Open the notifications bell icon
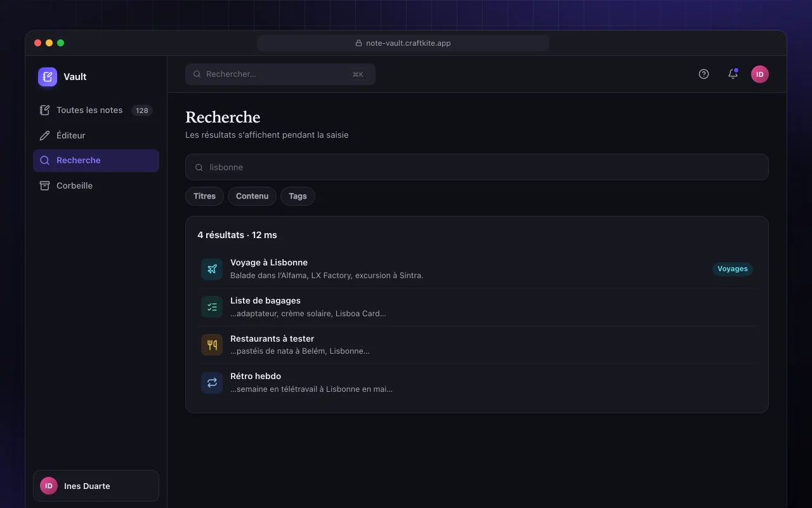 (x=733, y=74)
